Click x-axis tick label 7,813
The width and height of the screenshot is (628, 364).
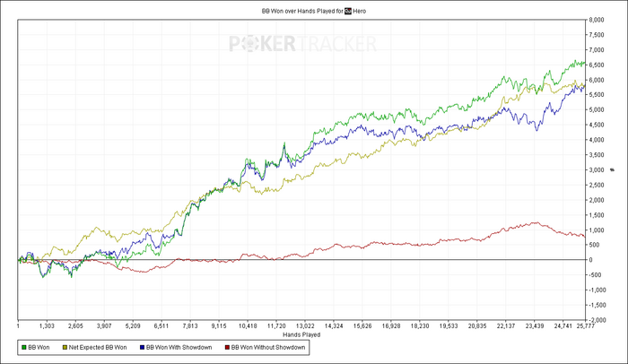pyautogui.click(x=190, y=326)
